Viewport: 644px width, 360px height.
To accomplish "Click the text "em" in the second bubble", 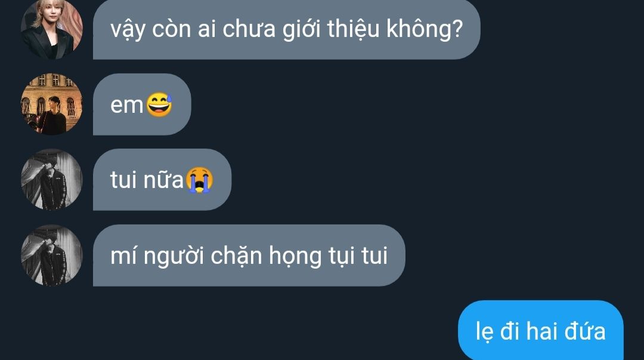I will tap(126, 105).
